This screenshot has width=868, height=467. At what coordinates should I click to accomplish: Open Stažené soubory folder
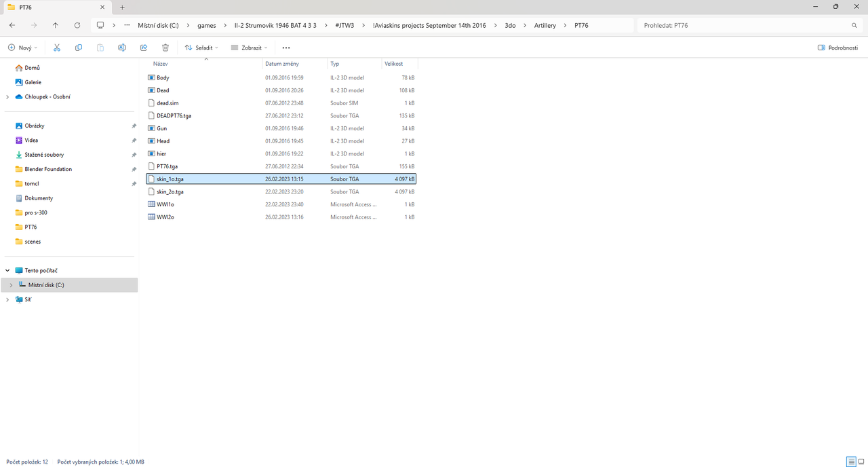point(44,155)
